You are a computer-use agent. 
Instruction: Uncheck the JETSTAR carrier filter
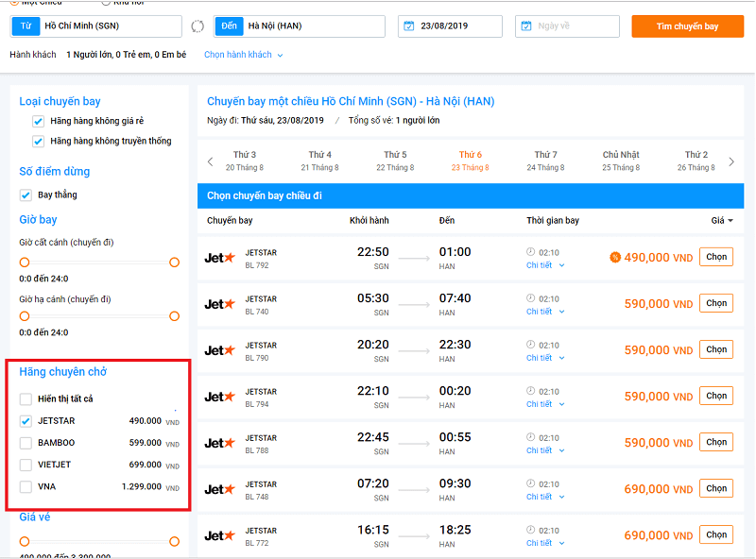(x=26, y=421)
